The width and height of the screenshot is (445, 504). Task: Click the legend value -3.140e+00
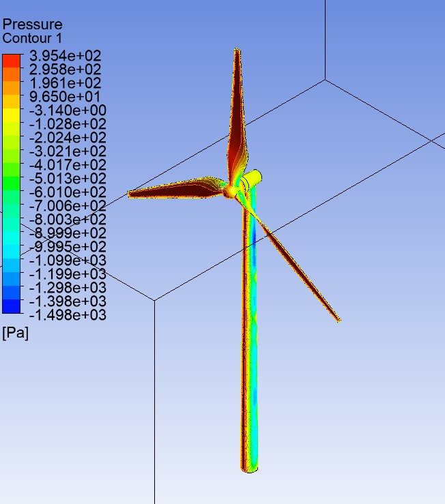click(x=68, y=110)
